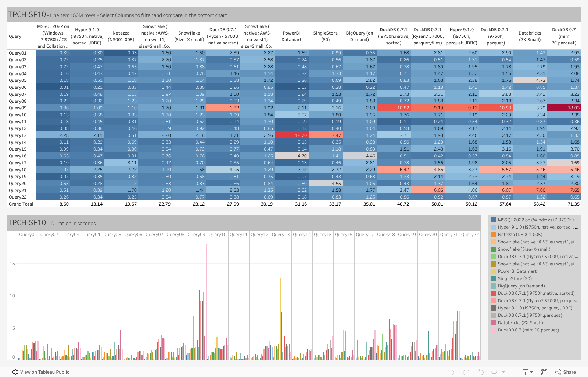Image resolution: width=588 pixels, height=377 pixels.
Task: Select the Netezza (N3001-005) column header
Action: (x=121, y=36)
